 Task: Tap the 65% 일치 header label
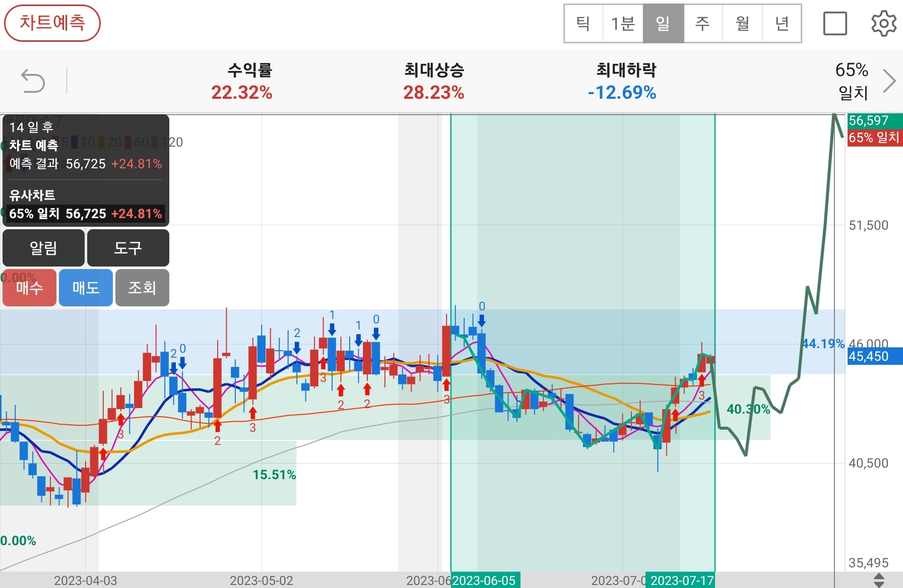852,81
